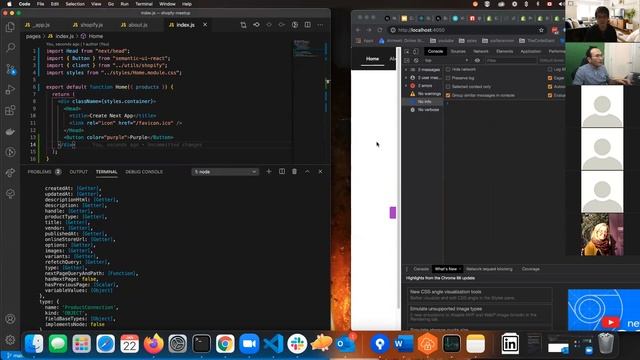Open Elements tab in DevTools
Screen dimensions: 640x360
pos(504,51)
